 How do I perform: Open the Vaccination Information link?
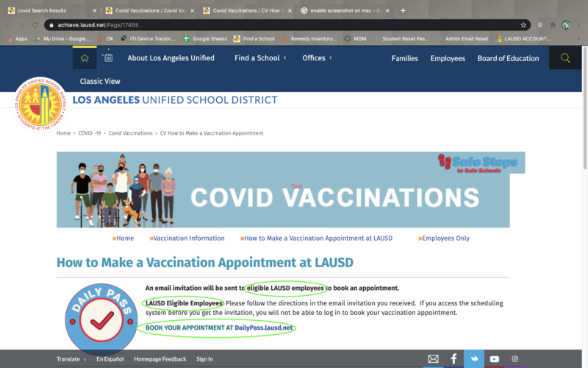187,238
